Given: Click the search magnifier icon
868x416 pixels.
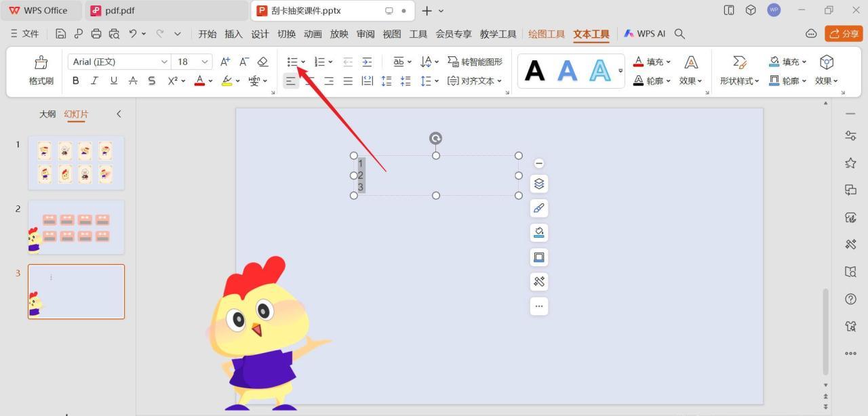Looking at the screenshot, I should (x=680, y=33).
